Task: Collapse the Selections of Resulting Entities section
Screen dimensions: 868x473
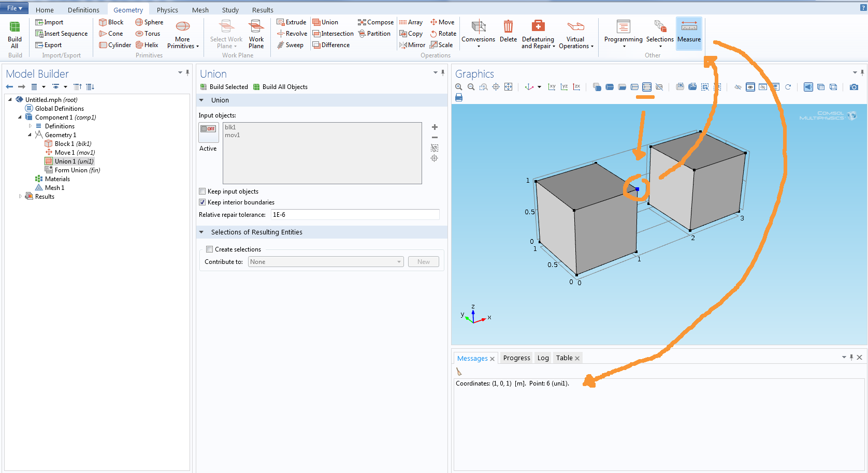Action: point(201,232)
